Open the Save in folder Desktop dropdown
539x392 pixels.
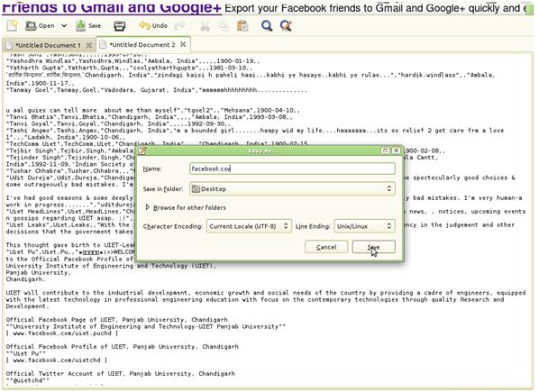coord(292,188)
